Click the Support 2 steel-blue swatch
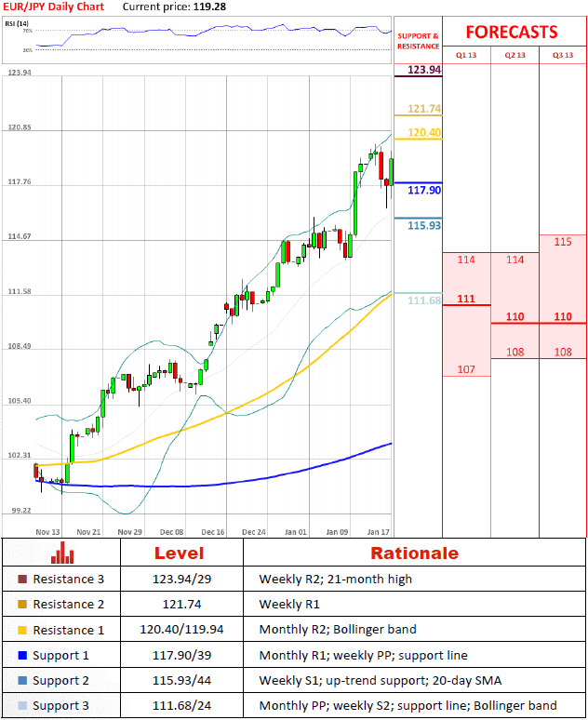588x720 pixels. [22, 681]
